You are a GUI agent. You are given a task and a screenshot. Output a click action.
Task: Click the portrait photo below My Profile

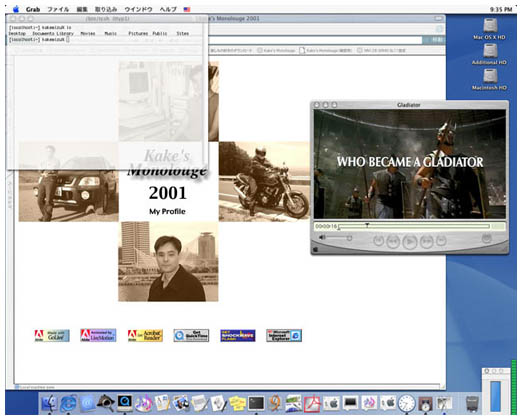click(168, 261)
